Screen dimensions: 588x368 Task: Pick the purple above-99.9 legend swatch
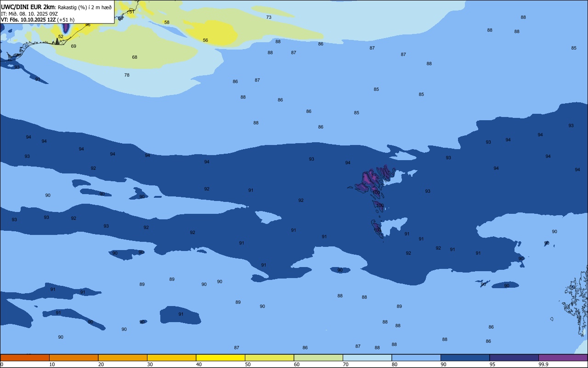tap(563, 357)
